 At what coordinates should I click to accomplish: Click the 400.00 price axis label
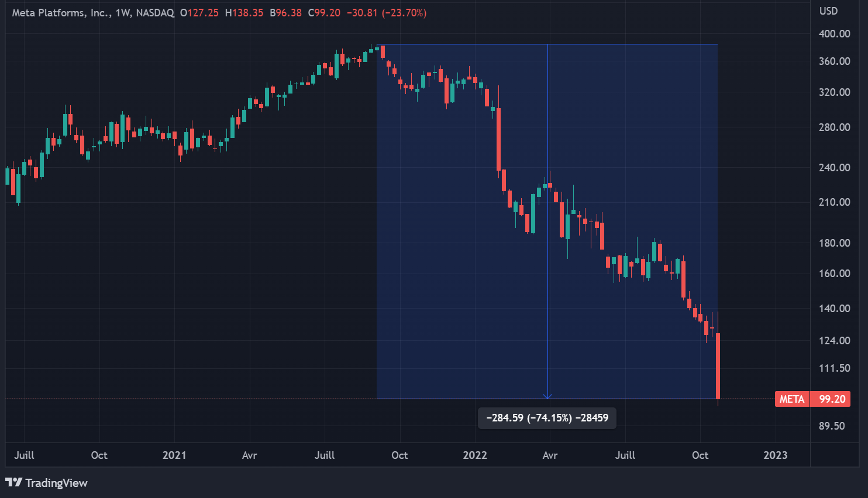(834, 34)
